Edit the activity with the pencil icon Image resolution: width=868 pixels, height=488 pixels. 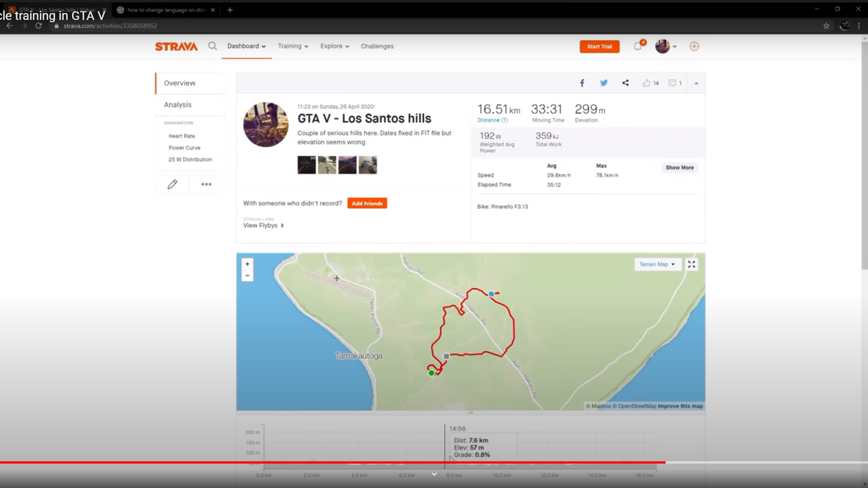point(172,184)
